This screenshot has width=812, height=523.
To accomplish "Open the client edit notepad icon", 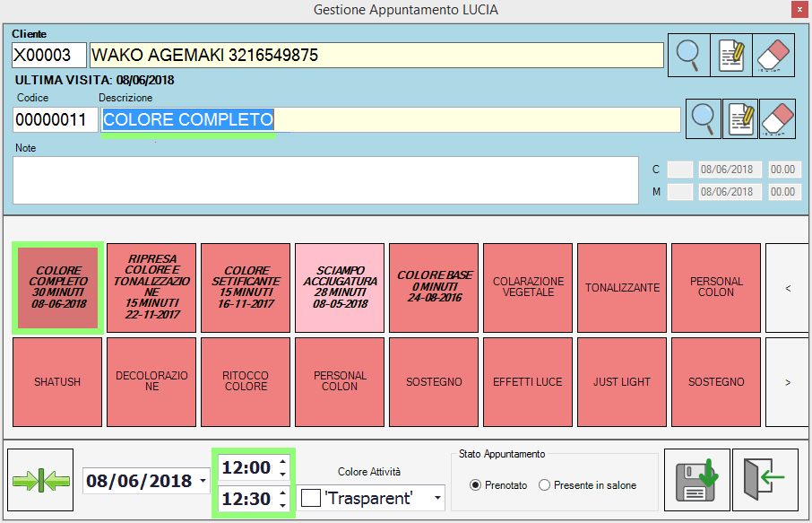I will click(x=731, y=56).
